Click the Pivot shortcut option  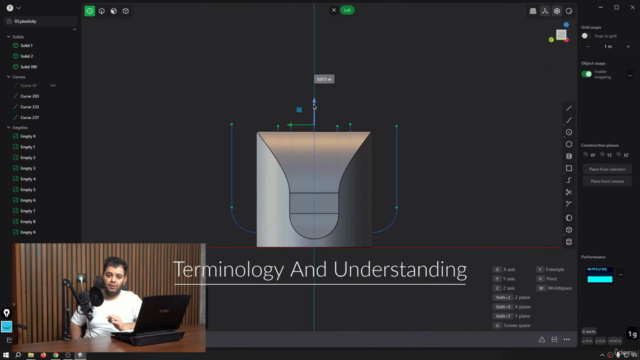[547, 279]
